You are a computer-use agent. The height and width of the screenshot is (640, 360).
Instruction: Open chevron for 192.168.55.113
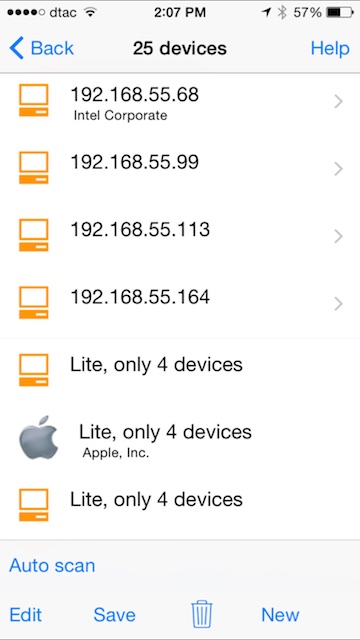tap(338, 236)
